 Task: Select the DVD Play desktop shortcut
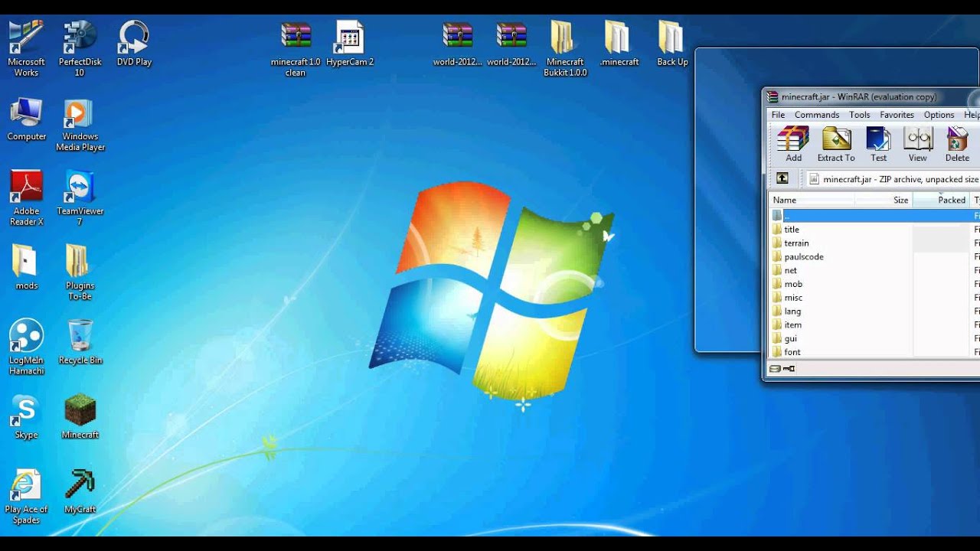click(134, 44)
